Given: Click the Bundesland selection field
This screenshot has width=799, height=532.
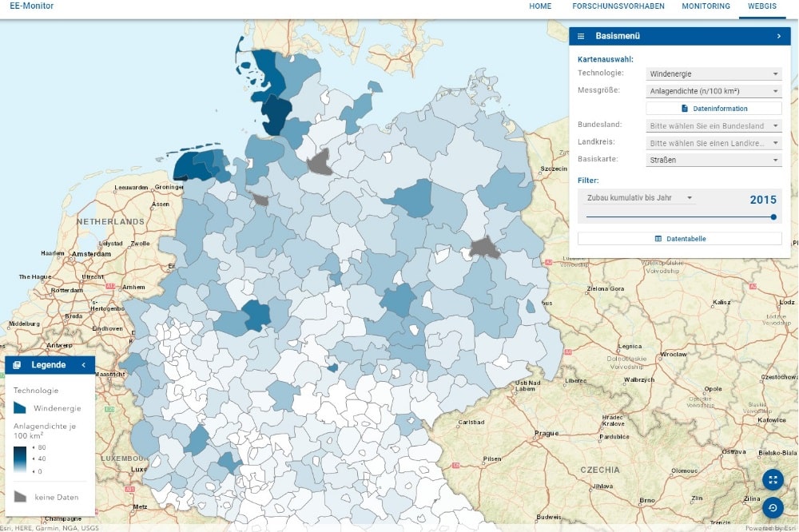Looking at the screenshot, I should coord(712,125).
